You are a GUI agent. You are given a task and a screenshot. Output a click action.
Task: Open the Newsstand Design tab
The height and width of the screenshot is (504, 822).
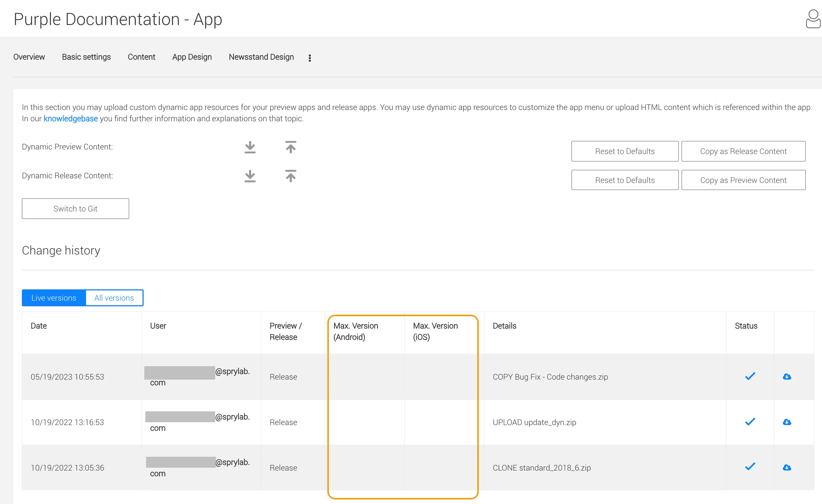tap(261, 57)
